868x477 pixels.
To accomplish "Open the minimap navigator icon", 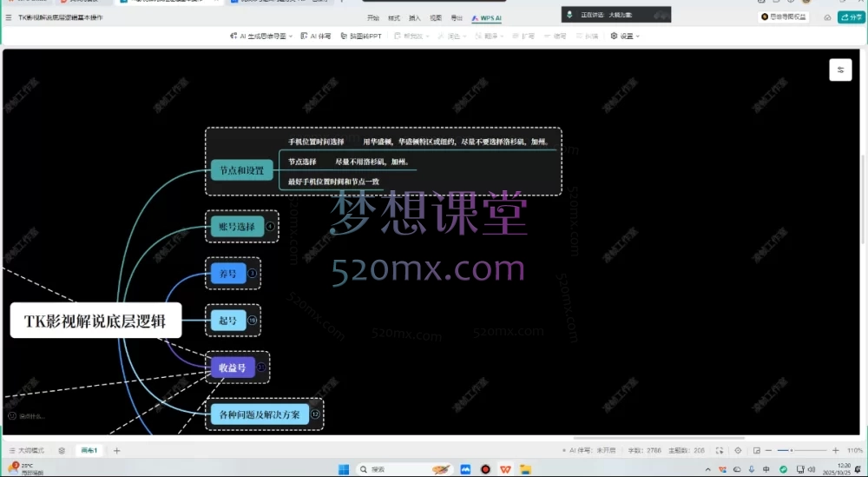I will coord(757,450).
